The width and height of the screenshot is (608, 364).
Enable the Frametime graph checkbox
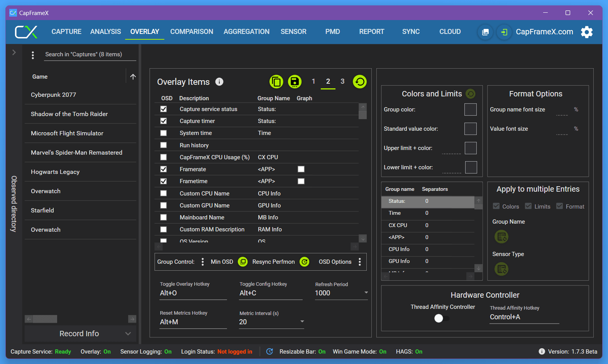pyautogui.click(x=301, y=181)
